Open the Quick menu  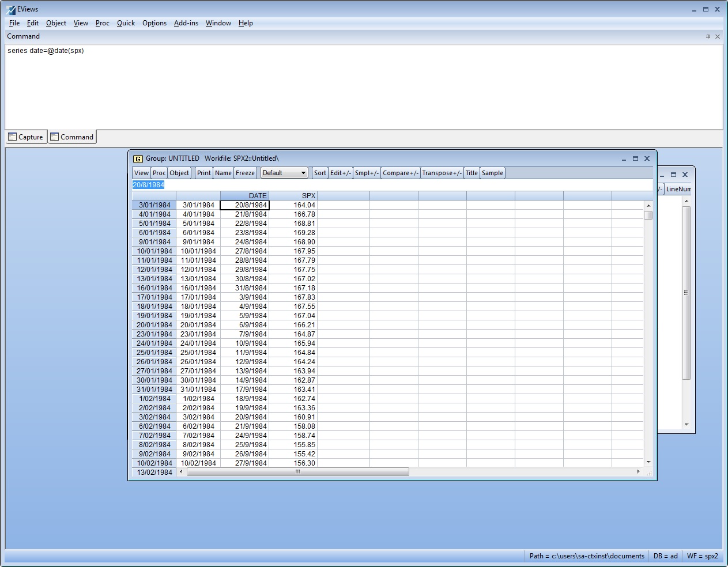pyautogui.click(x=126, y=23)
